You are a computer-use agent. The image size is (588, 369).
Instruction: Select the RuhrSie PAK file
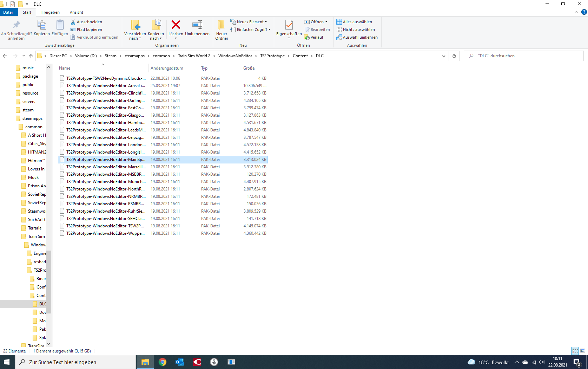click(x=163, y=211)
